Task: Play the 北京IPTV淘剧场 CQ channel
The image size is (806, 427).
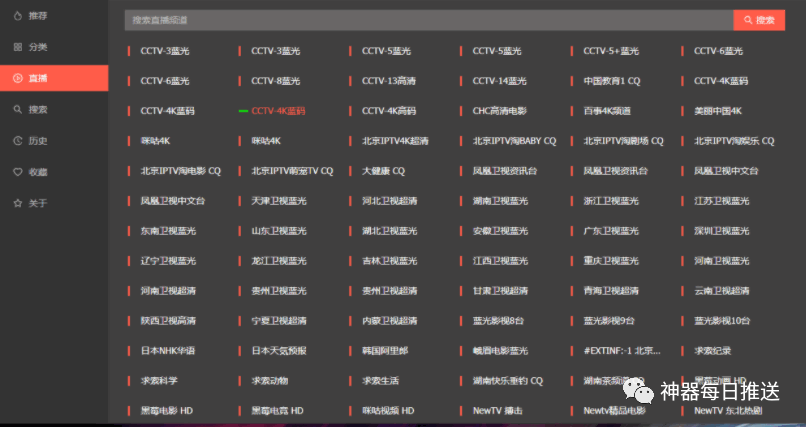Action: (624, 141)
